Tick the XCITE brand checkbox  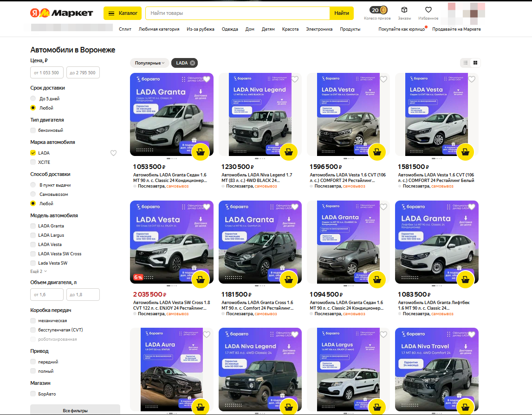[x=33, y=162]
